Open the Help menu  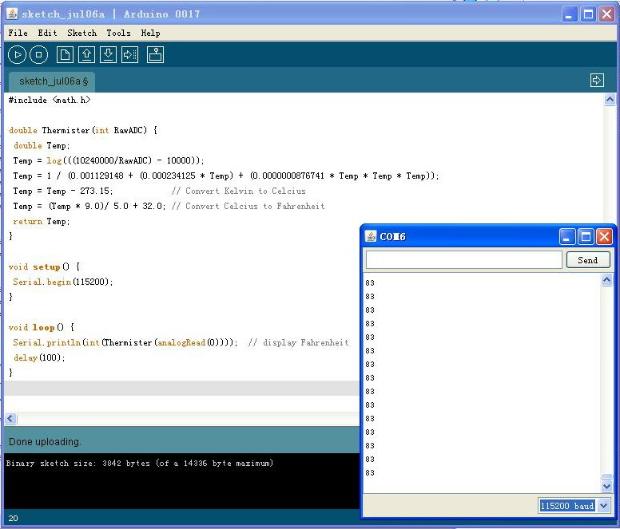click(151, 33)
